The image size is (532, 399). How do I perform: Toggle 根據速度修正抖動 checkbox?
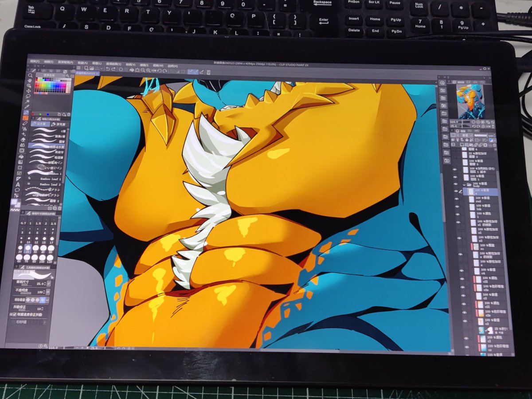tap(14, 314)
